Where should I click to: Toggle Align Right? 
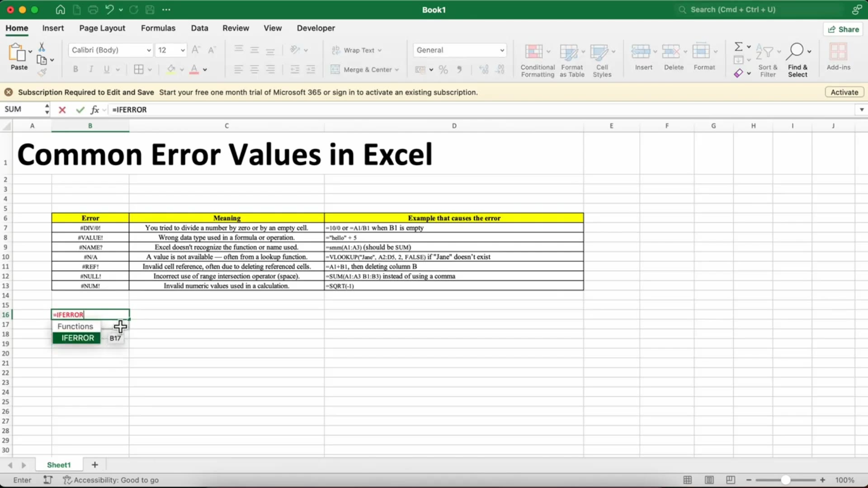click(x=270, y=70)
